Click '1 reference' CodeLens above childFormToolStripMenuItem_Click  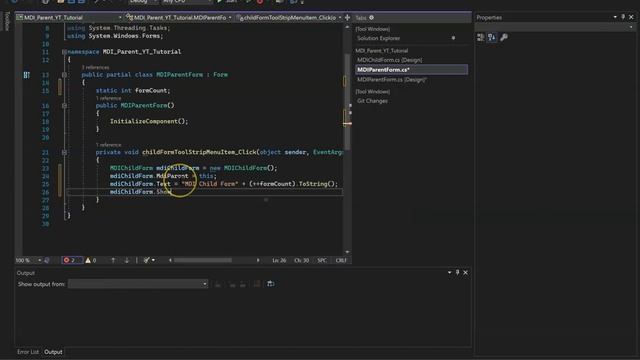point(108,145)
